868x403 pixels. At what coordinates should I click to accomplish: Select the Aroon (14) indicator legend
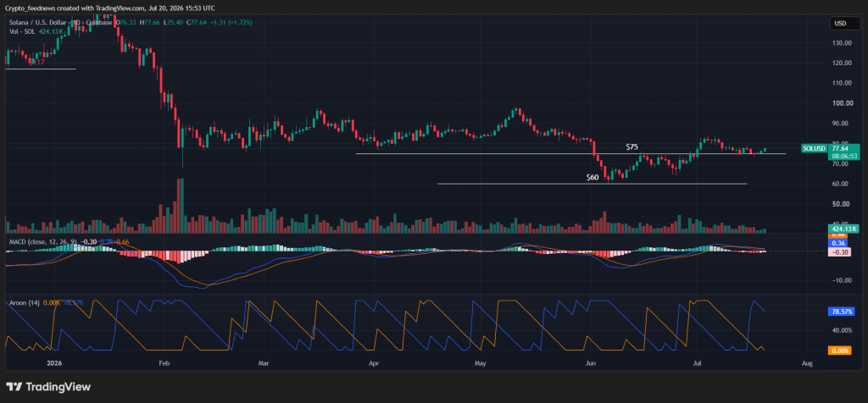point(24,303)
